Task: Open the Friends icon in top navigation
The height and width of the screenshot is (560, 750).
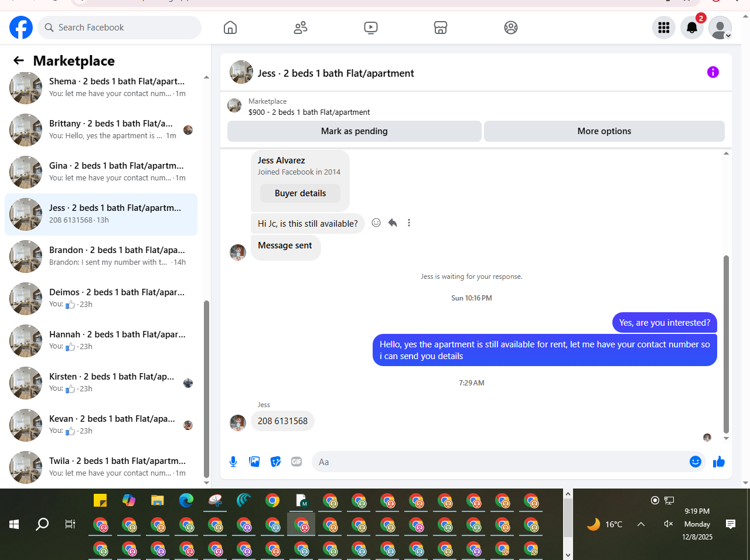Action: pyautogui.click(x=301, y=28)
